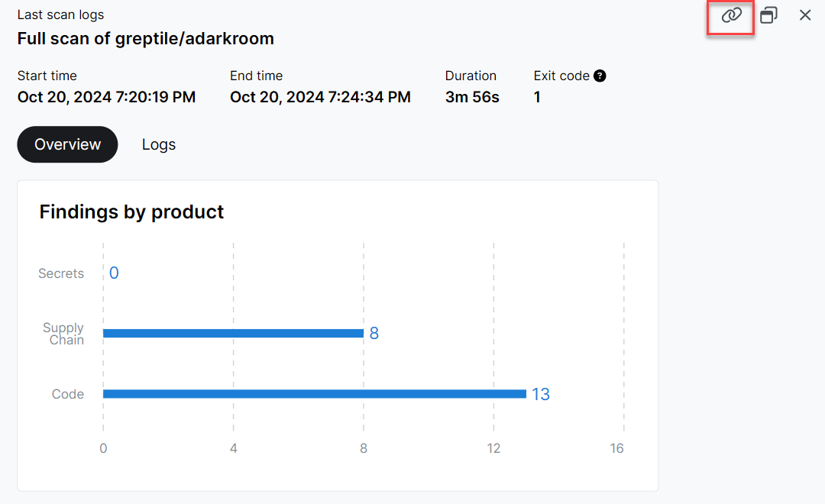Image resolution: width=825 pixels, height=504 pixels.
Task: Click the Supply Chain count 8
Action: pos(374,333)
